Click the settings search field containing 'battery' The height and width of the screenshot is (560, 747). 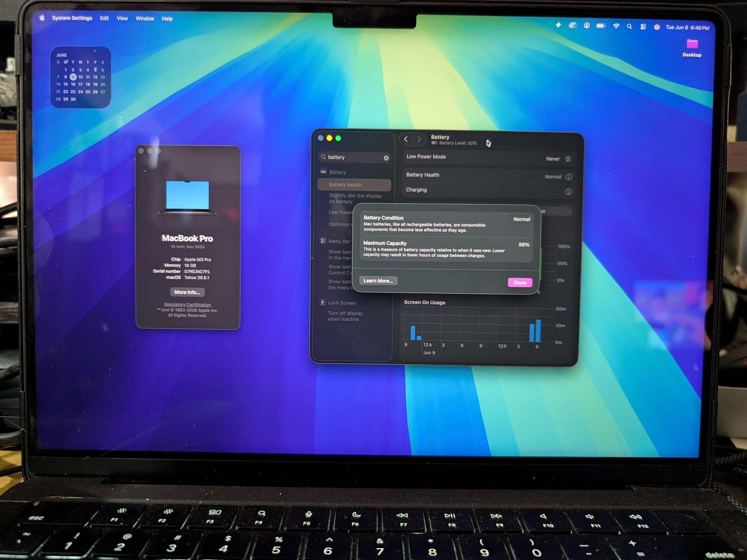(x=355, y=157)
